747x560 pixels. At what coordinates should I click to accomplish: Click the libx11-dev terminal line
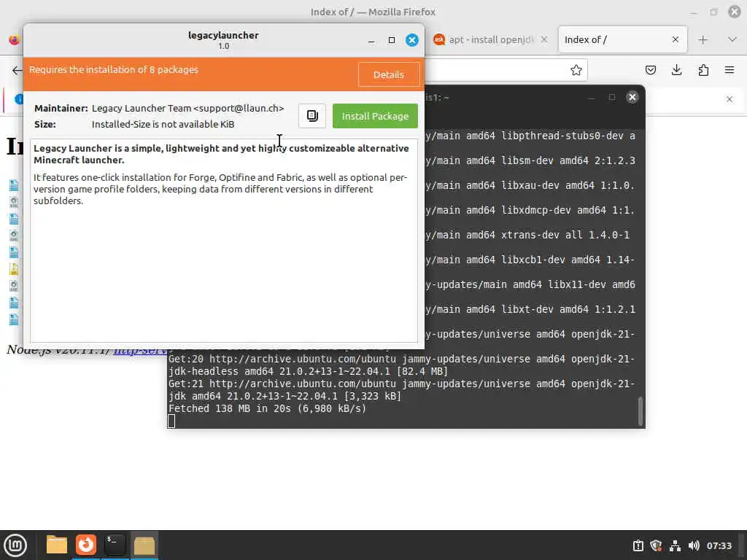530,284
